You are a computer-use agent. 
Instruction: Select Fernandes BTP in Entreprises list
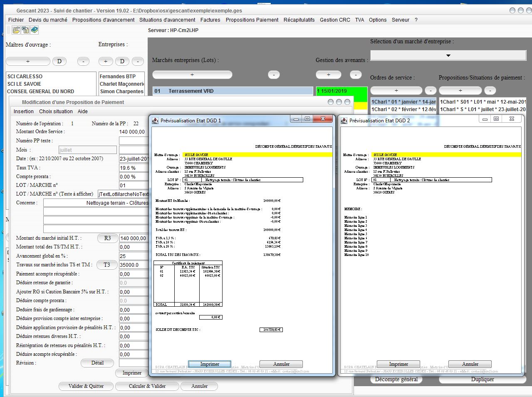pyautogui.click(x=122, y=77)
